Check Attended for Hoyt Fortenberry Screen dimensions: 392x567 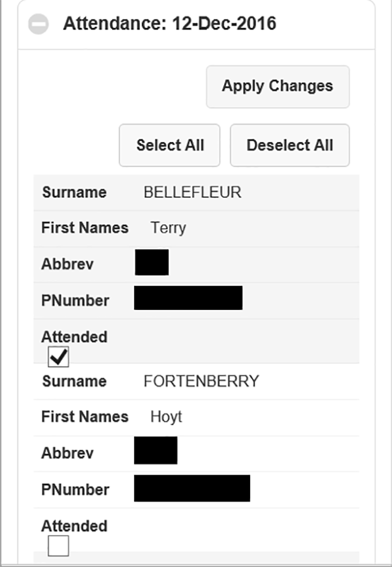(58, 546)
